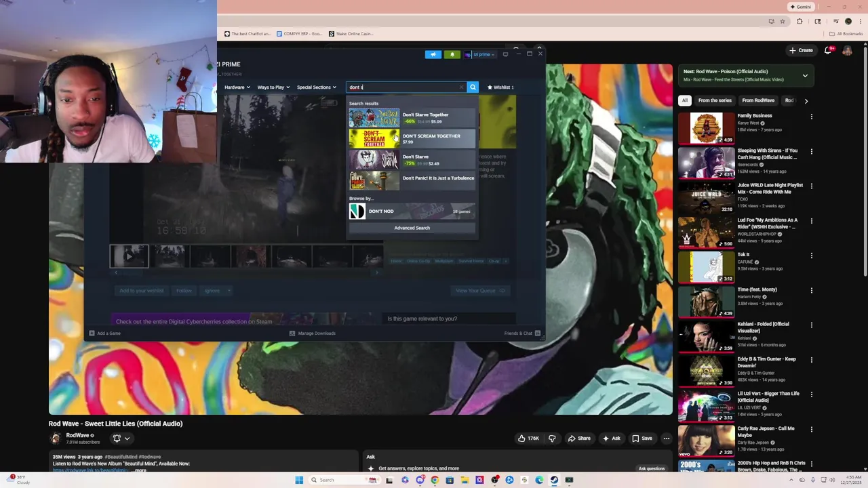Open Manage Downloads in Steam footer
This screenshot has height=488, width=868.
click(x=313, y=333)
